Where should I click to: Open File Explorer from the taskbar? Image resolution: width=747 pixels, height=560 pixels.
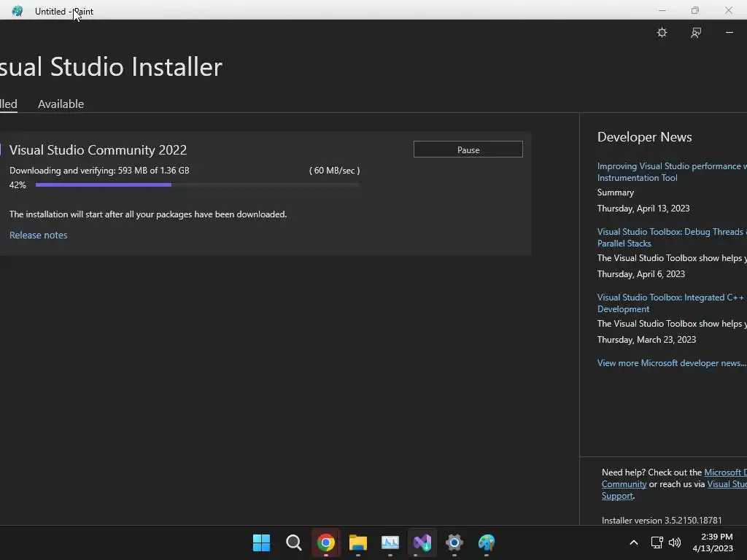tap(357, 542)
